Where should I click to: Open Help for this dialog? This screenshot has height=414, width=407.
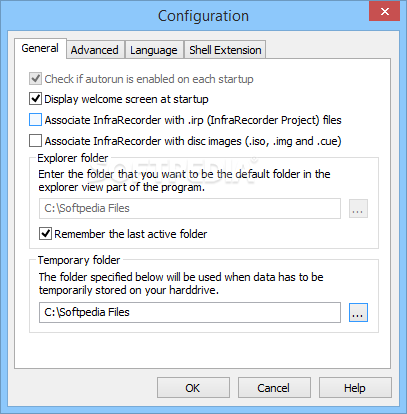tap(355, 388)
